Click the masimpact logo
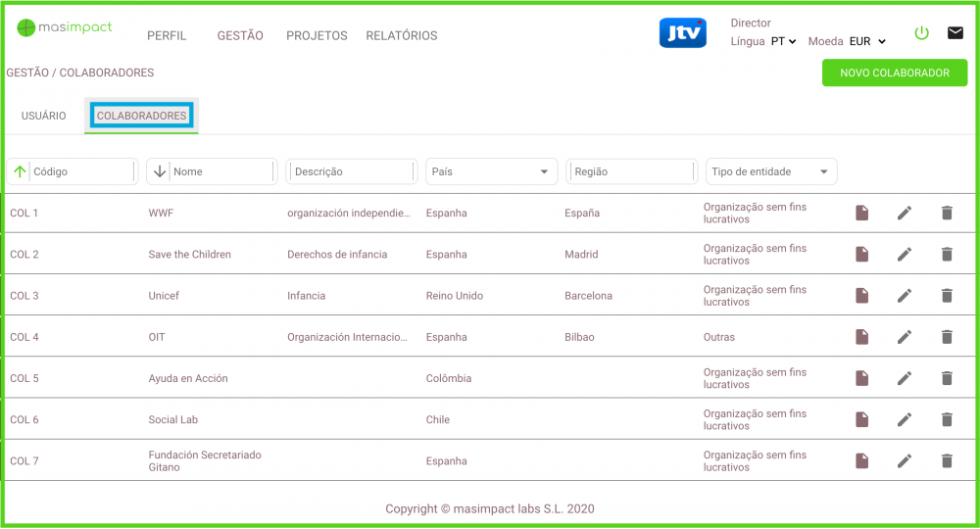The width and height of the screenshot is (980, 529). point(65,27)
